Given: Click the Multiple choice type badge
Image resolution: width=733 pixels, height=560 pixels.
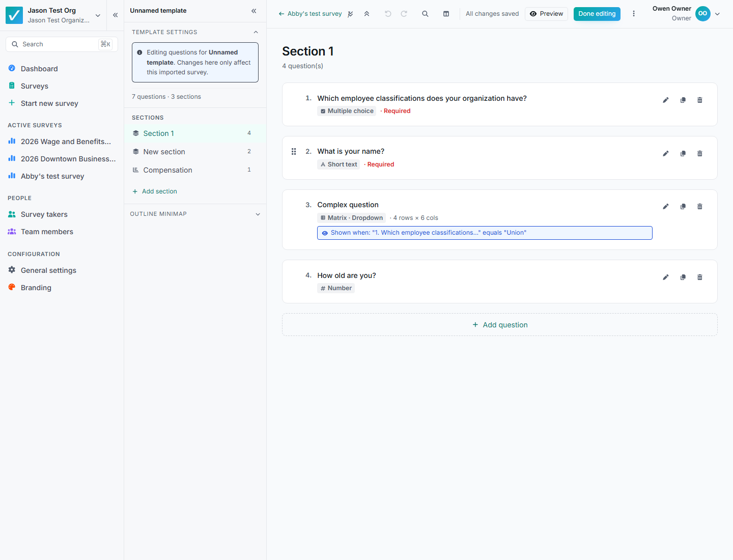Looking at the screenshot, I should (347, 111).
